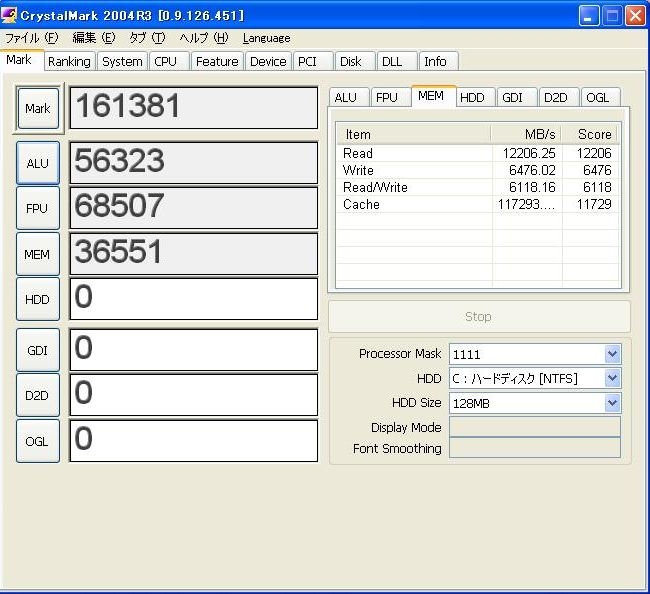
Task: Launch the HDD benchmark button
Action: point(38,299)
